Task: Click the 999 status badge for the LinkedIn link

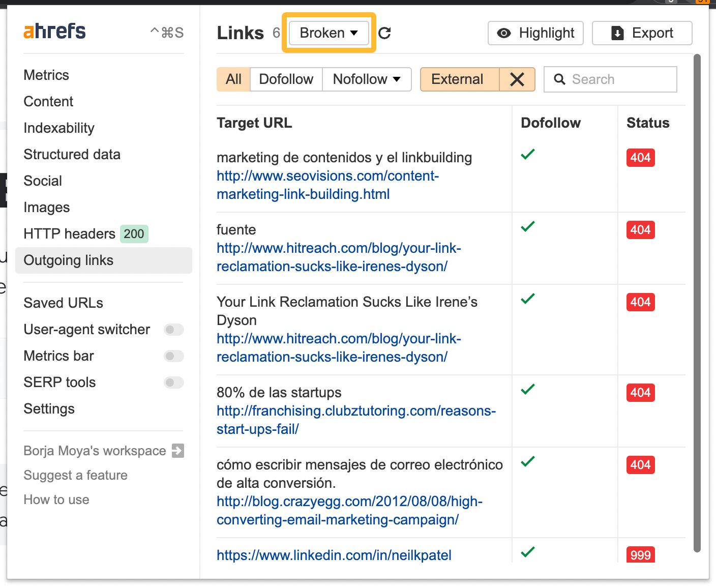Action: 640,555
